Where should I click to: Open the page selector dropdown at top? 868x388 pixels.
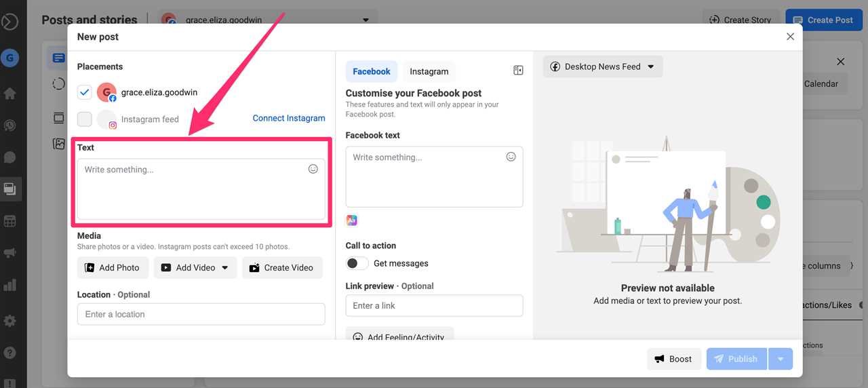coord(269,20)
